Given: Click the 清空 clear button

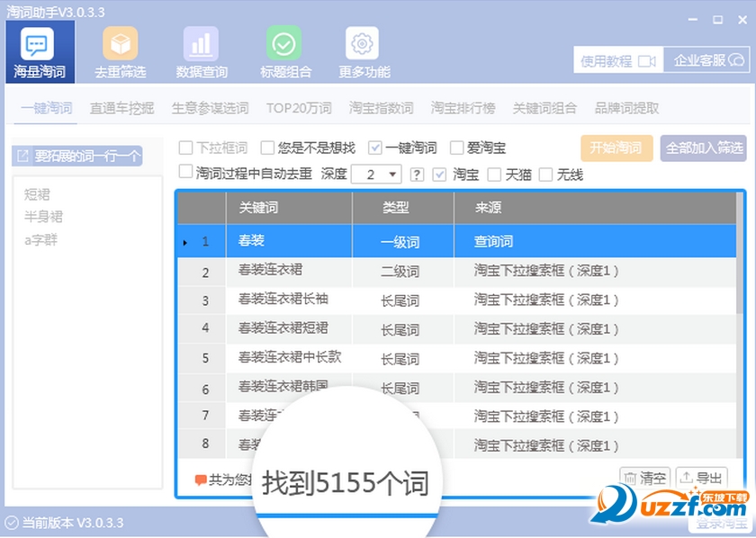Looking at the screenshot, I should [x=644, y=478].
